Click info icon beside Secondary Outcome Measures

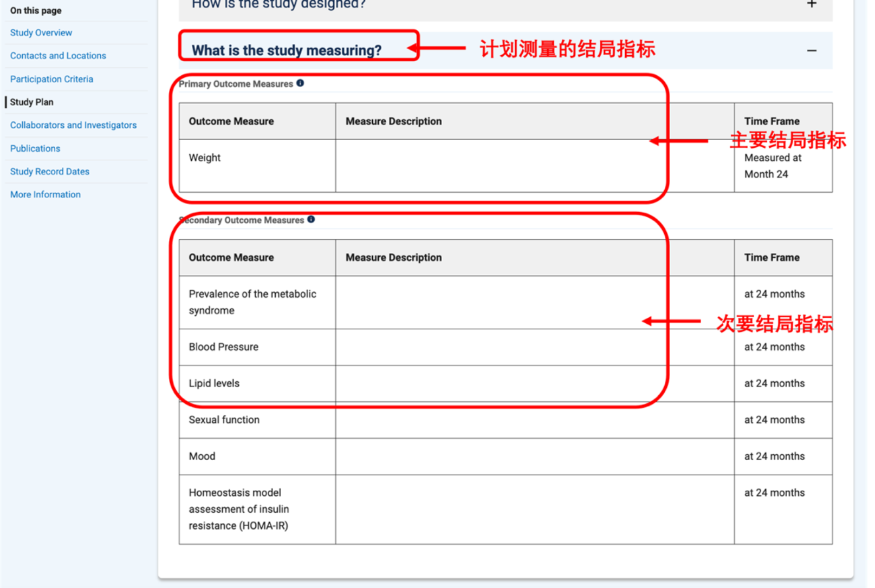(311, 219)
